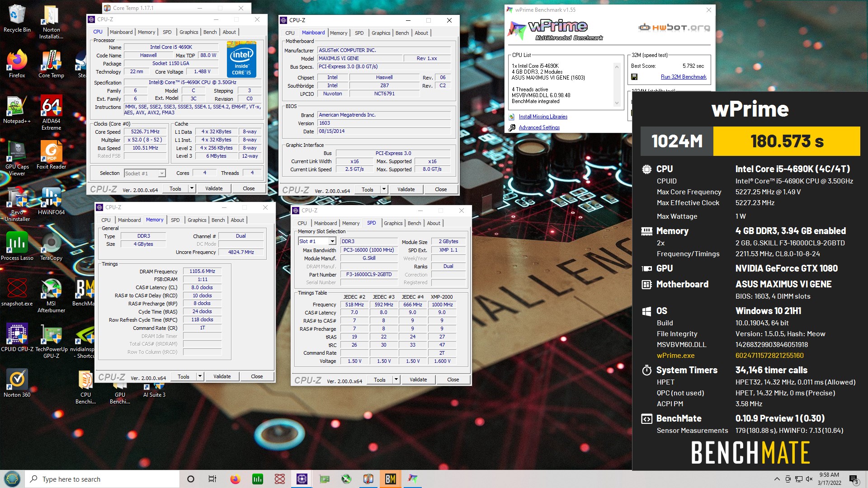Click the taskbar clock showing 9:58 AM
This screenshot has width=868, height=488.
pyautogui.click(x=829, y=479)
